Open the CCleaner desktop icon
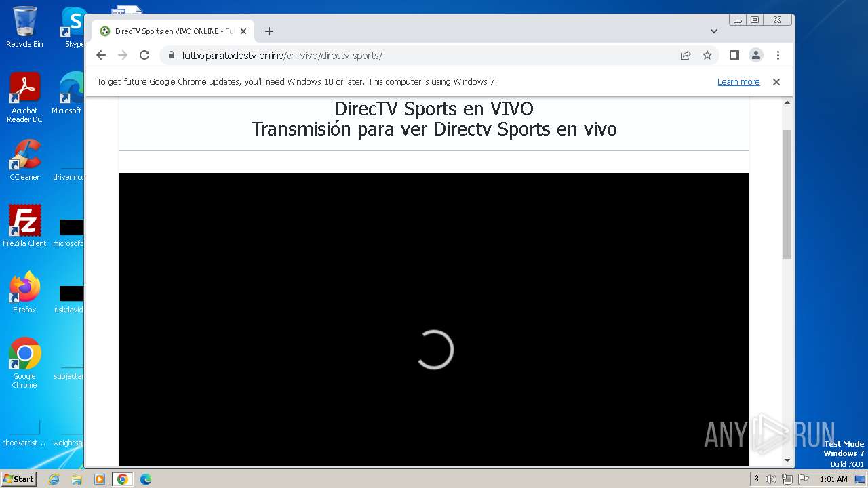Screen dimensions: 868x488 (24, 160)
